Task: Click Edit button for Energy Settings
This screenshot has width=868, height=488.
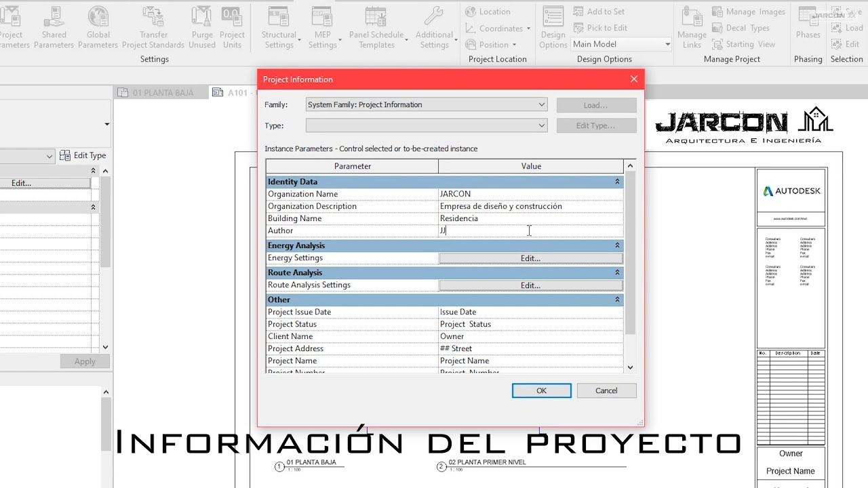Action: point(530,258)
